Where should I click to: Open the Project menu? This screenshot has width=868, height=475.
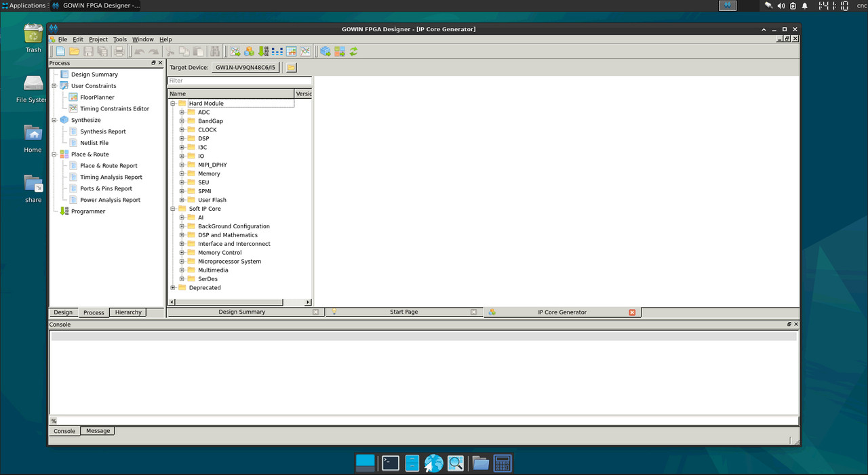point(98,39)
